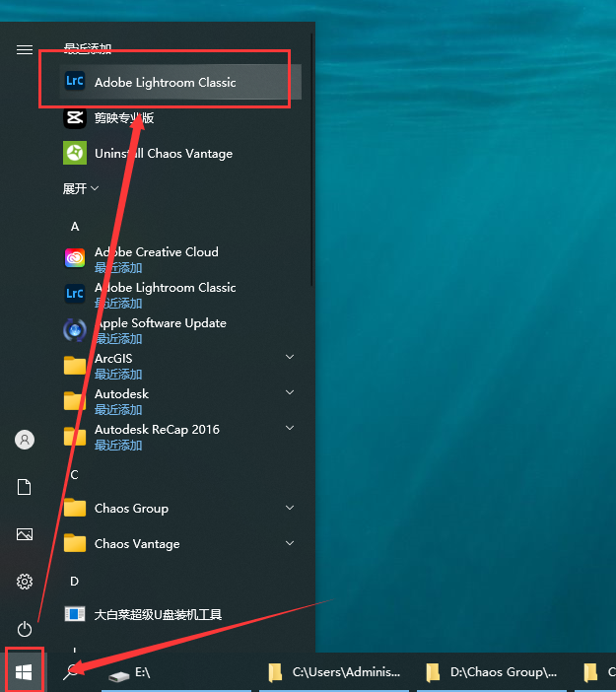
Task: Open the Autodesk folder icon
Action: [75, 401]
